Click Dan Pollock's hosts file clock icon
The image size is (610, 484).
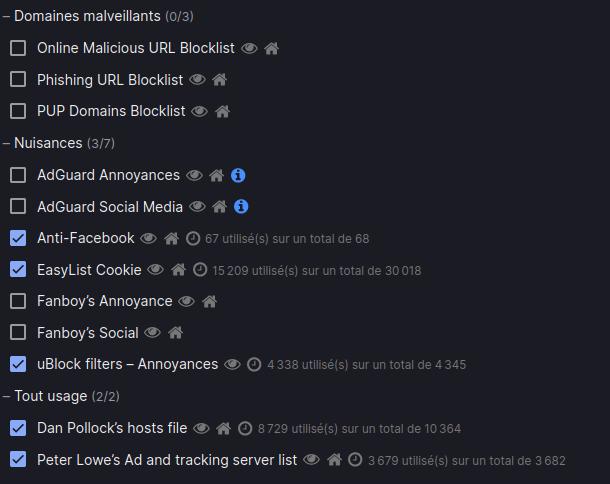(245, 428)
